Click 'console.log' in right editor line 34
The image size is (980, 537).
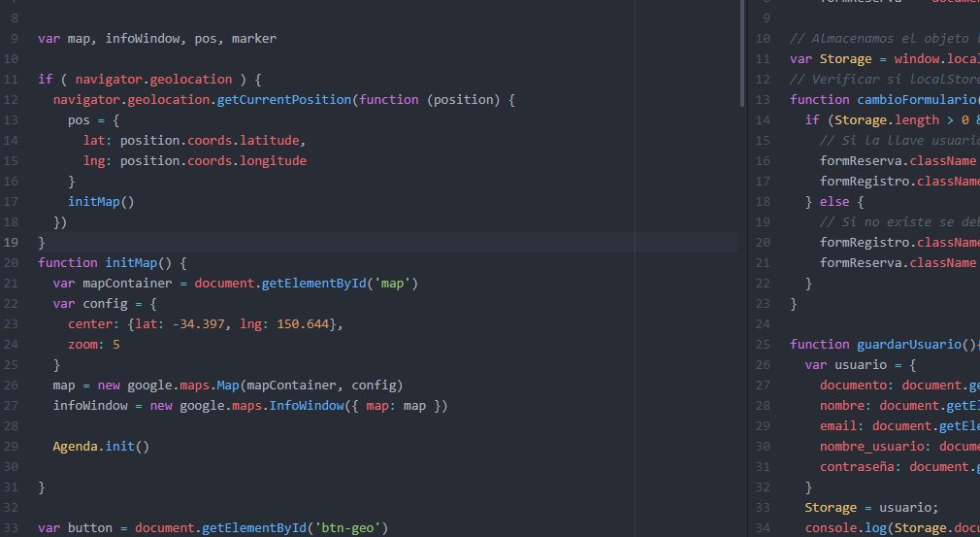pyautogui.click(x=846, y=528)
